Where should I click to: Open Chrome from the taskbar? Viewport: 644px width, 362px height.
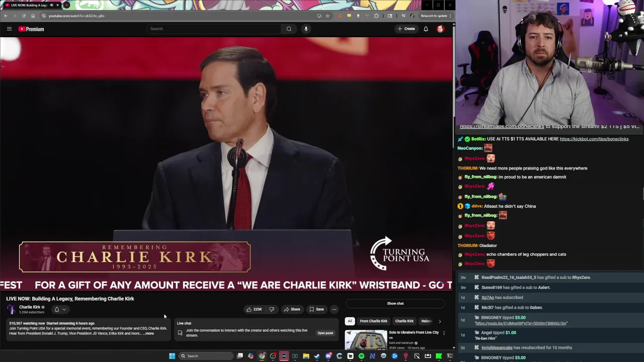point(262,356)
